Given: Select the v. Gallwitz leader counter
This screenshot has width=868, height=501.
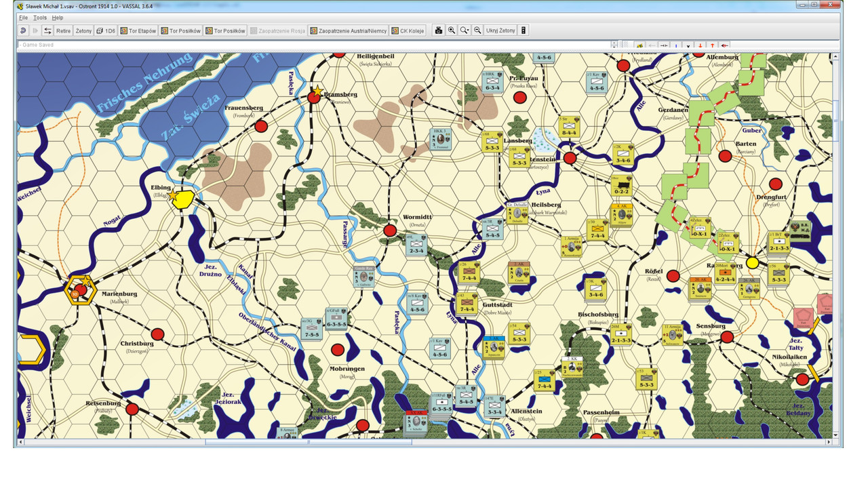Looking at the screenshot, I should [363, 277].
